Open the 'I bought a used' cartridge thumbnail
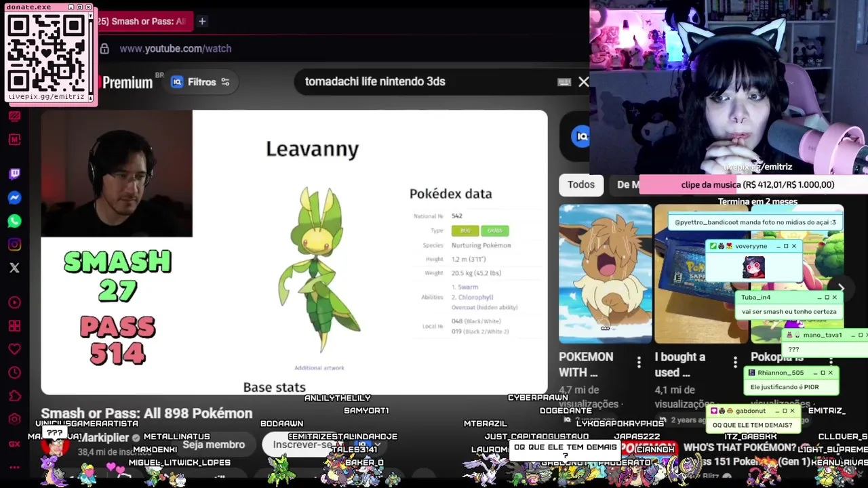The width and height of the screenshot is (868, 488). click(x=701, y=274)
